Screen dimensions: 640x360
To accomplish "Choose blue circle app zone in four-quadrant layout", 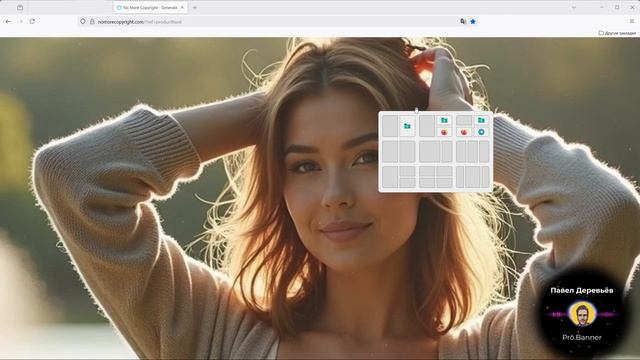I will coord(481,132).
